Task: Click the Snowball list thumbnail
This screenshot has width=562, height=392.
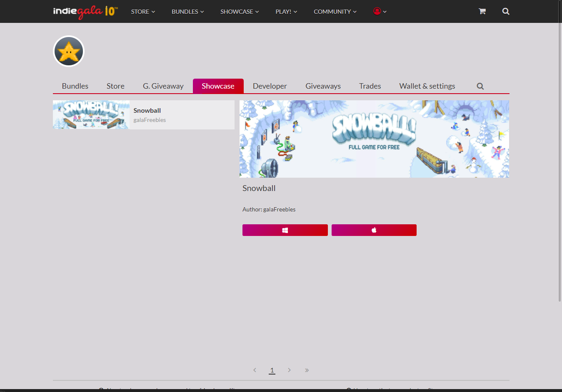Action: (91, 114)
